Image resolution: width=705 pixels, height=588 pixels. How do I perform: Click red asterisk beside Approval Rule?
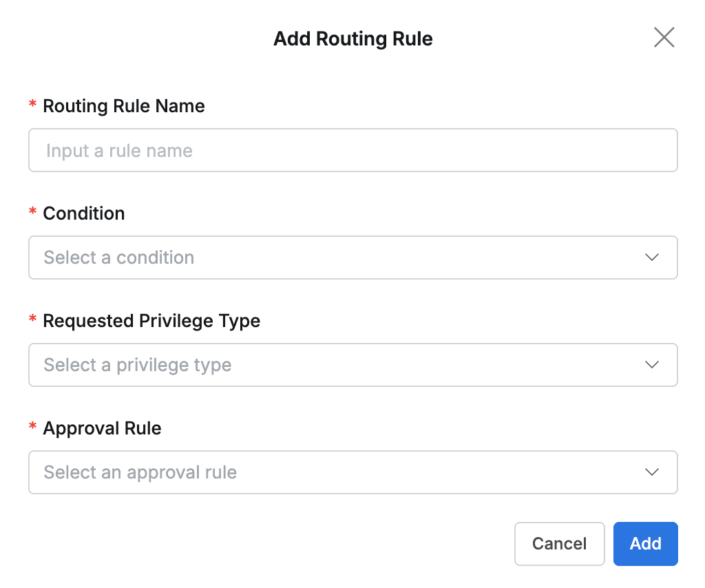click(x=32, y=427)
